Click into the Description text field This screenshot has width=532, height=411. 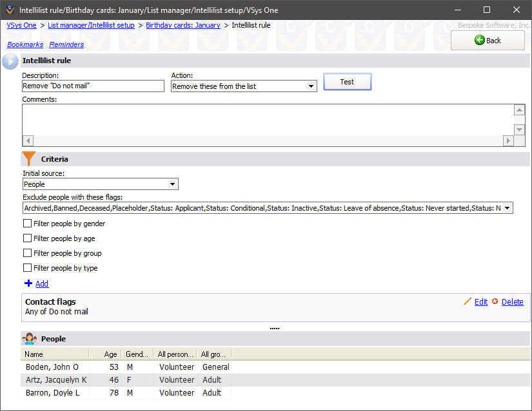point(93,86)
